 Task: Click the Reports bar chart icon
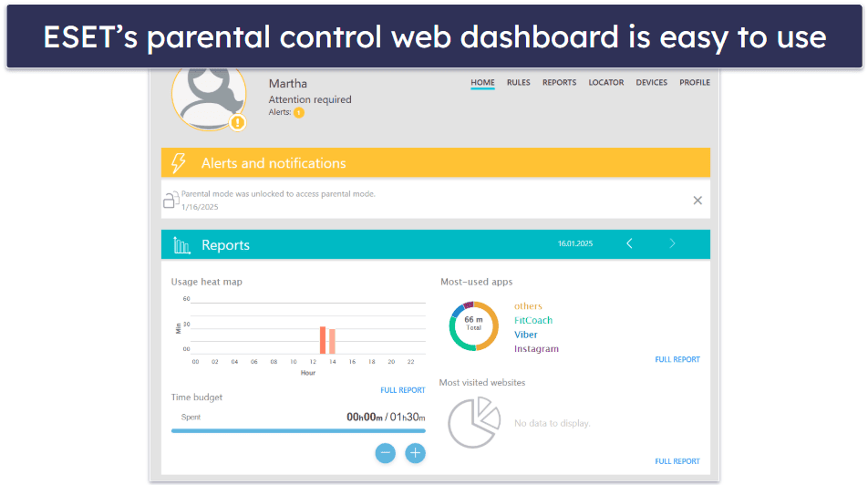click(181, 244)
